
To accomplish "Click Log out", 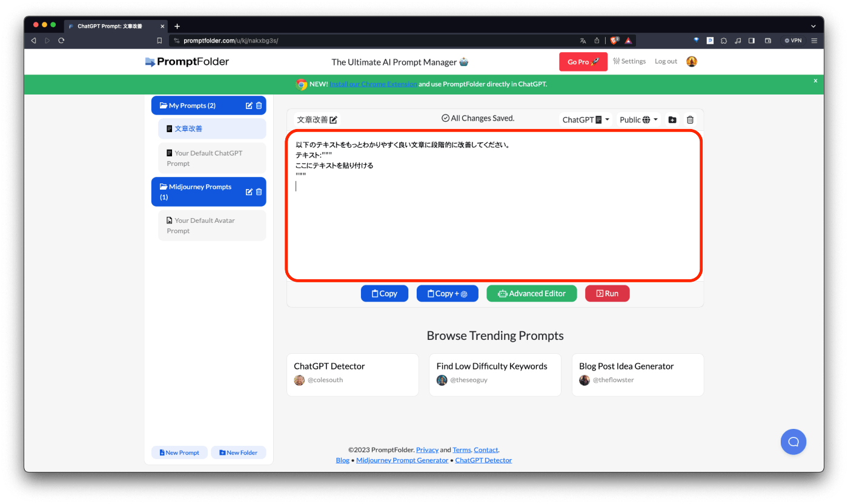I will coord(666,61).
